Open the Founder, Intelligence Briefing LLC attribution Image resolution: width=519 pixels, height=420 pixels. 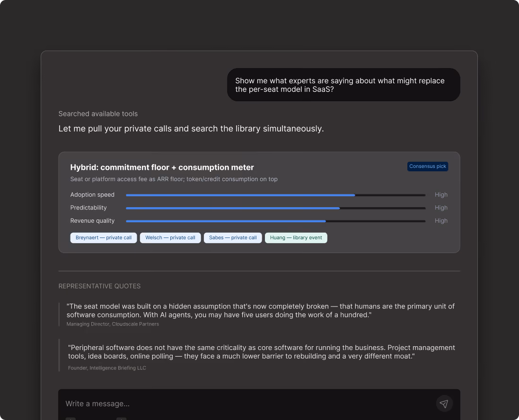pyautogui.click(x=107, y=367)
